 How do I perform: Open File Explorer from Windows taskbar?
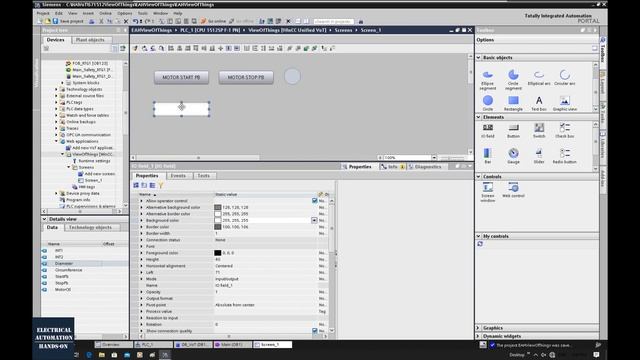tap(102, 355)
